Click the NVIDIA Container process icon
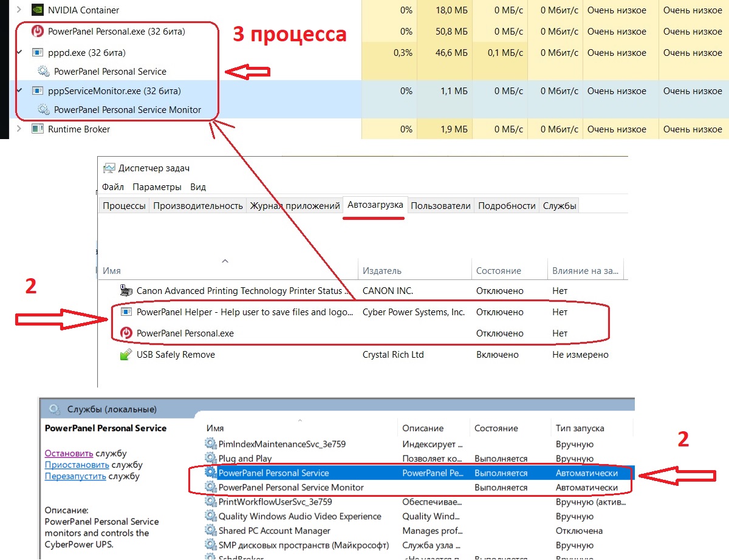Screen dimensions: 729x560 click(x=38, y=10)
